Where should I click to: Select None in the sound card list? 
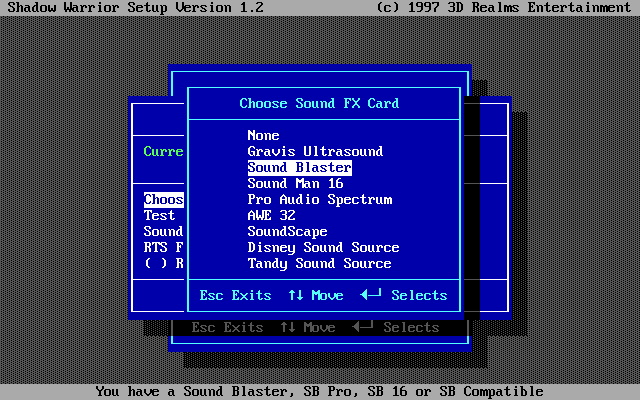pos(263,136)
